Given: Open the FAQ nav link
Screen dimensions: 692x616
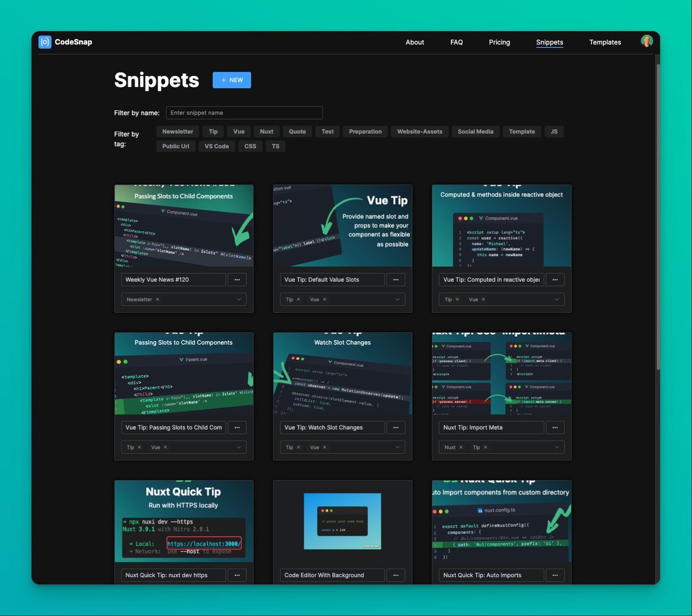Looking at the screenshot, I should [457, 42].
